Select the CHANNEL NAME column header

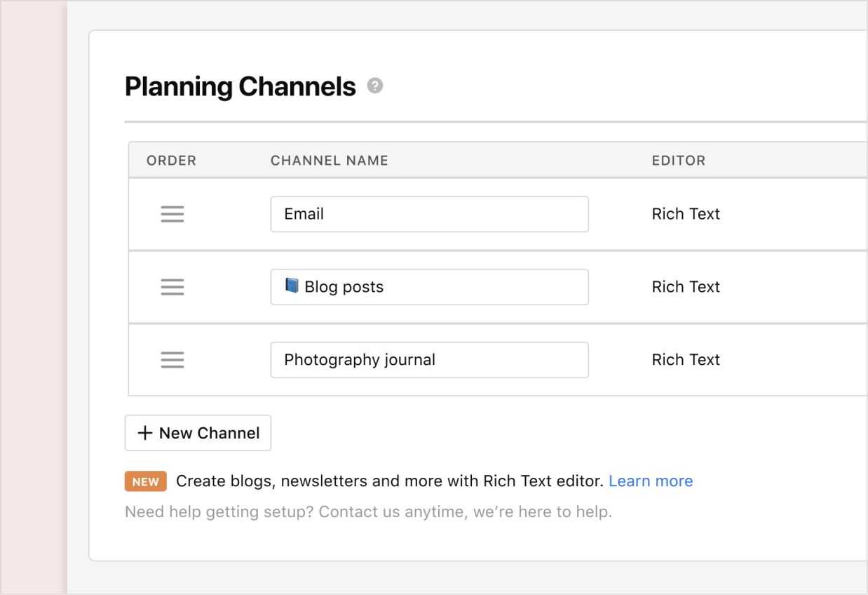330,161
